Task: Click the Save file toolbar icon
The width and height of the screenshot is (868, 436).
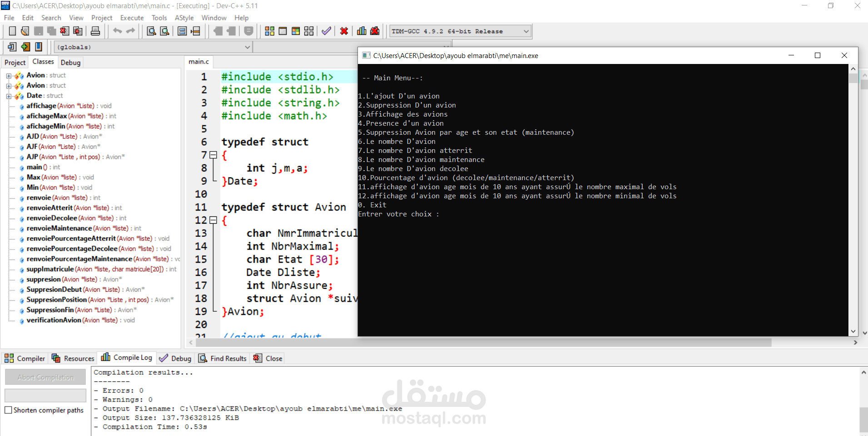Action: 39,31
